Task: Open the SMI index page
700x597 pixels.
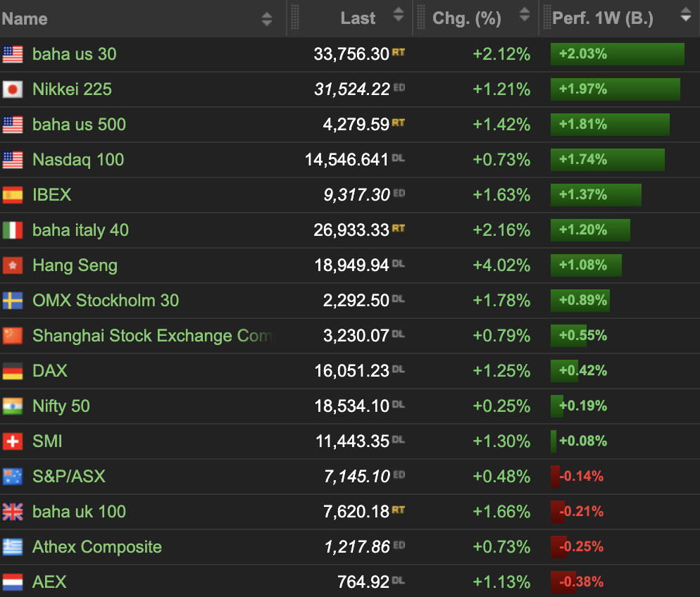Action: (x=47, y=441)
